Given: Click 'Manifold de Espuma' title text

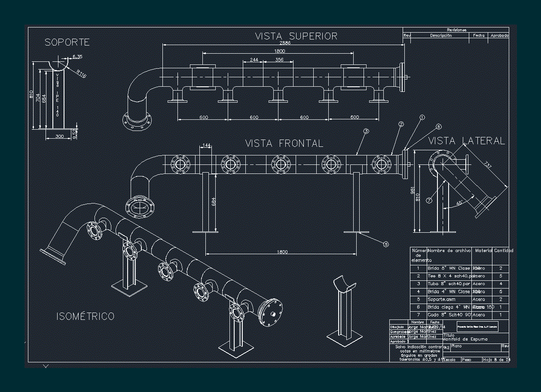Looking at the screenshot, I should coord(465,339).
